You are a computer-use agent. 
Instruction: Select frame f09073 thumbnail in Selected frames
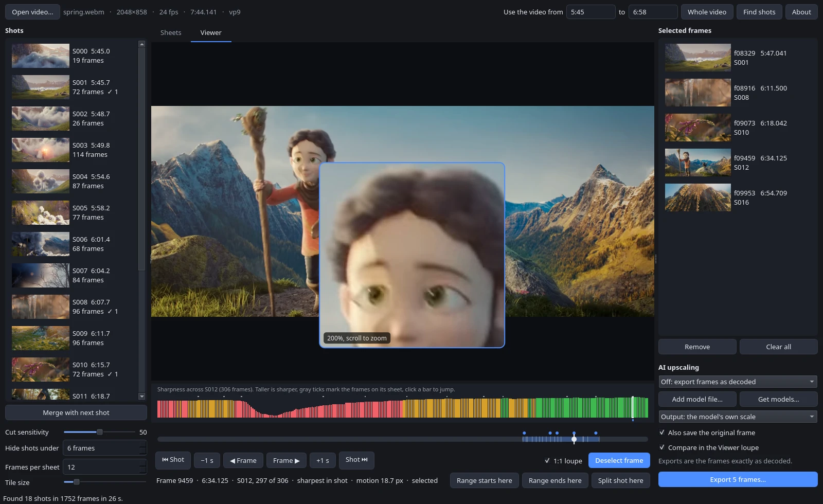pyautogui.click(x=698, y=128)
